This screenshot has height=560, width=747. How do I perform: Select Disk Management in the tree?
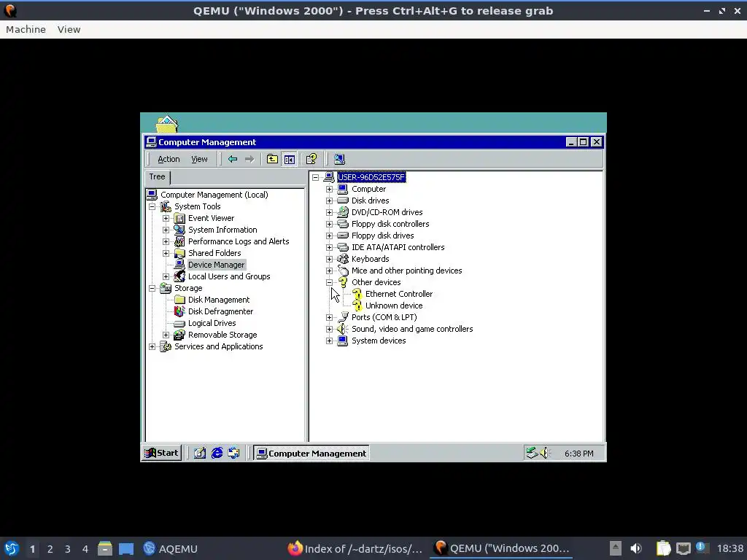[x=219, y=300]
